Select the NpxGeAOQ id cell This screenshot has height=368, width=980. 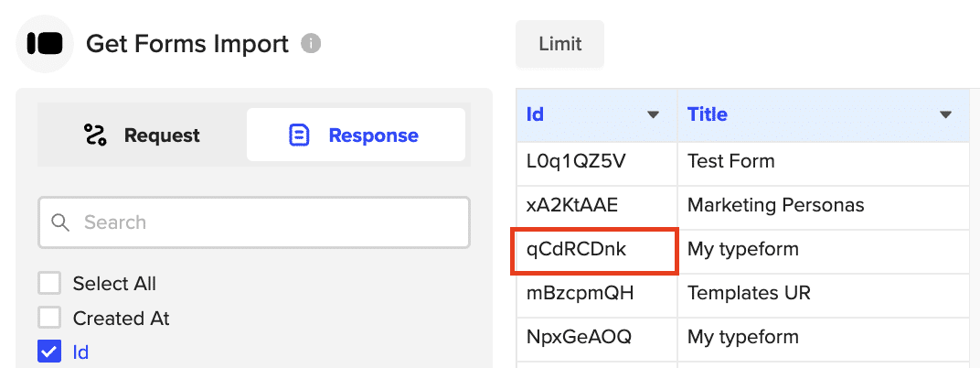(595, 337)
